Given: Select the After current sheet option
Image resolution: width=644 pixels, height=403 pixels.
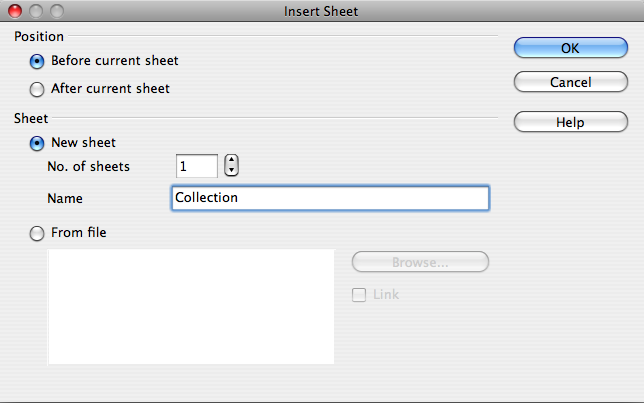Looking at the screenshot, I should [x=37, y=89].
